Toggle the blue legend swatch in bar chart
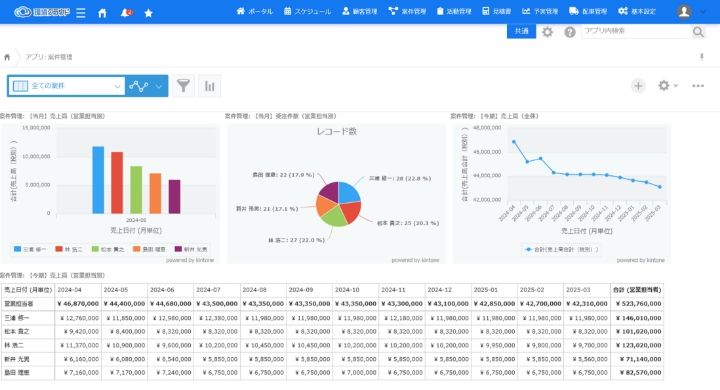Viewport: 720px width, 390px height. 17,249
